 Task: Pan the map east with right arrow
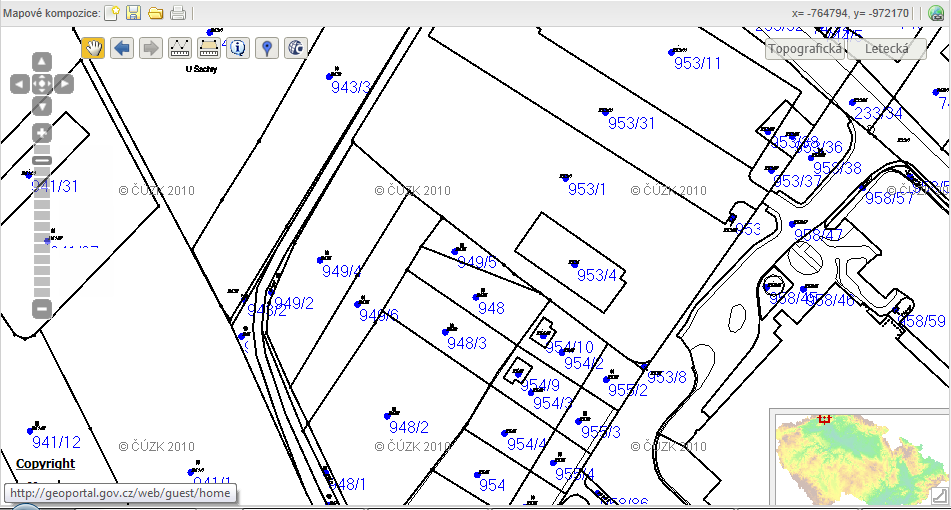[64, 84]
